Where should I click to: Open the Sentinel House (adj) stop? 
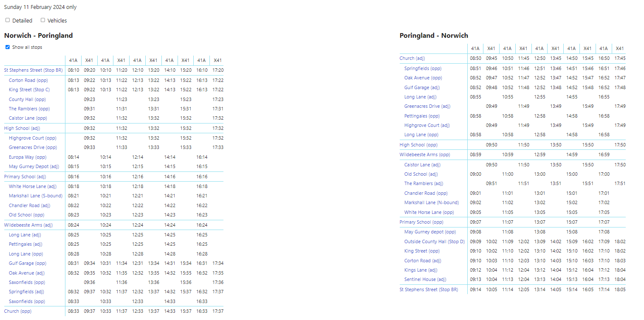(x=425, y=279)
